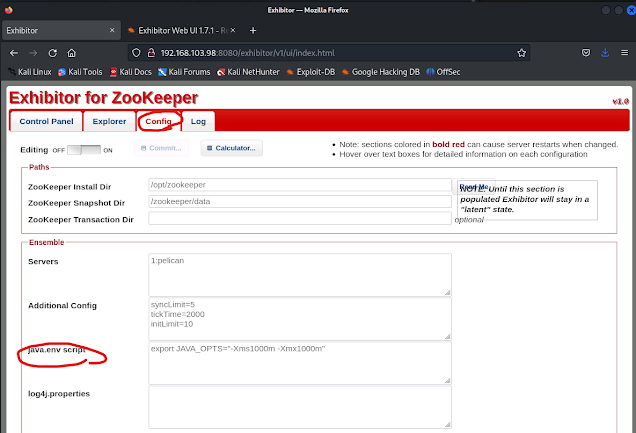The width and height of the screenshot is (636, 433).
Task: Click the ZooKeeper Snapshot Dir field
Action: pyautogui.click(x=300, y=201)
